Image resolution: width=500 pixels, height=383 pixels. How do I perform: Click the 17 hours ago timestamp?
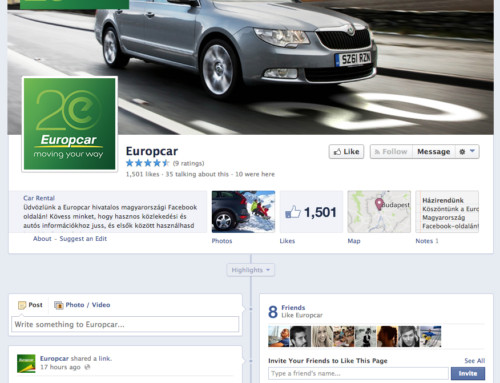click(x=60, y=367)
